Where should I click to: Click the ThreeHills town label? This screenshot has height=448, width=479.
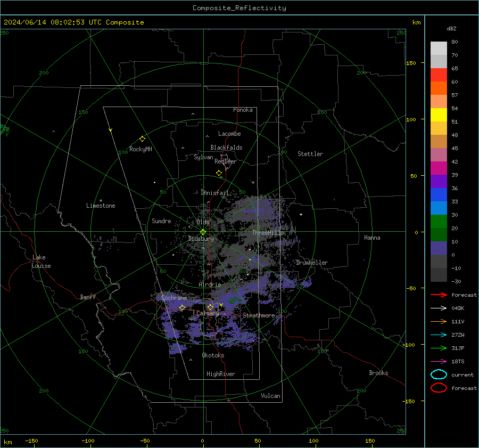click(x=268, y=233)
